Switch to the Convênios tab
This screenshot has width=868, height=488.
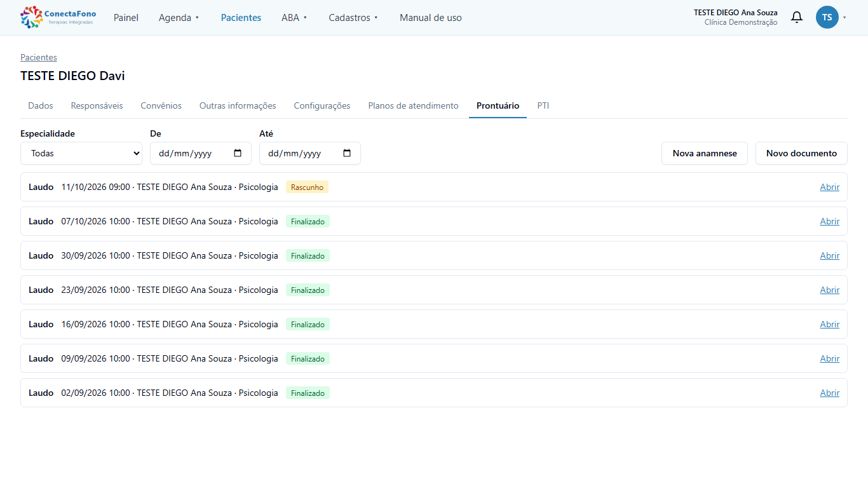click(x=161, y=105)
